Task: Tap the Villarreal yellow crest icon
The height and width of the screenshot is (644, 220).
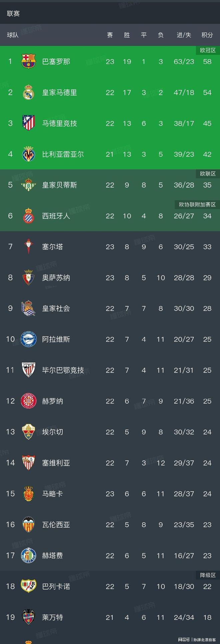Action: 28,154
